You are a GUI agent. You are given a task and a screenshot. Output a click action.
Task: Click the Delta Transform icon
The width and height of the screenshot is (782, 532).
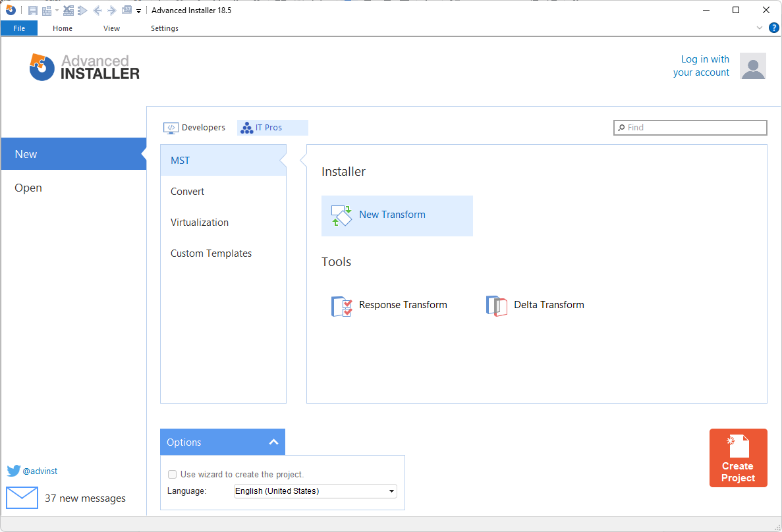pos(496,306)
